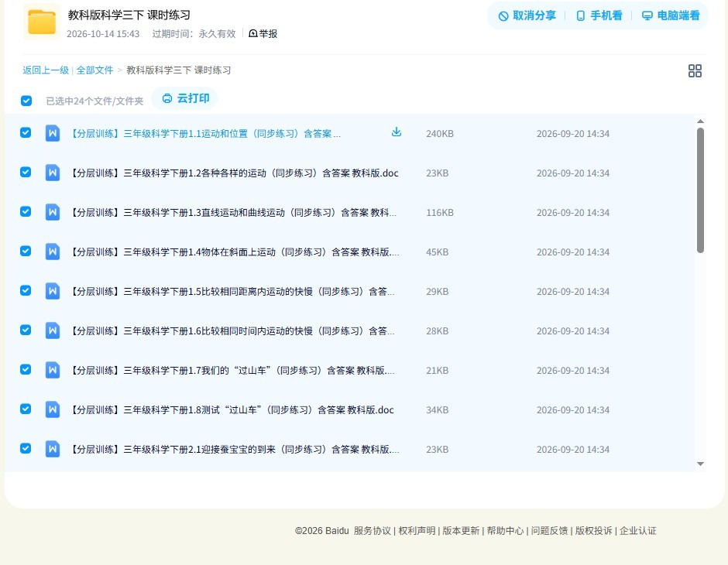This screenshot has height=565, width=728.
Task: Open 问题反馈 footer link
Action: click(x=549, y=531)
